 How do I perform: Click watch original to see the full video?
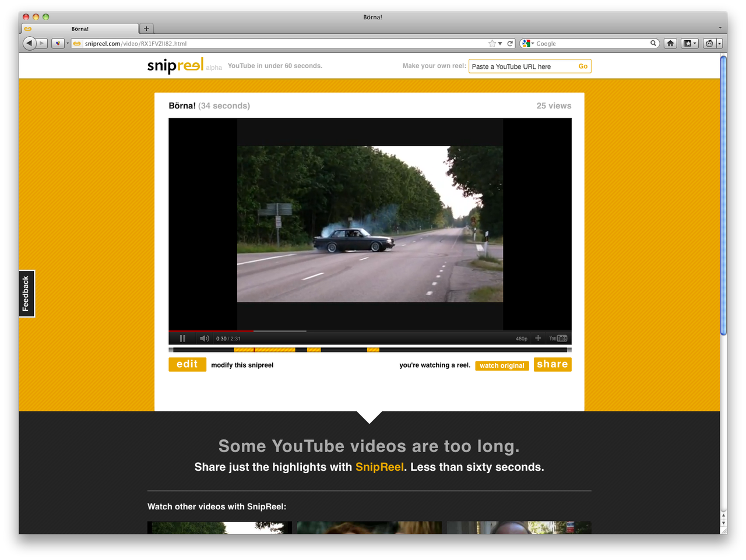click(502, 365)
